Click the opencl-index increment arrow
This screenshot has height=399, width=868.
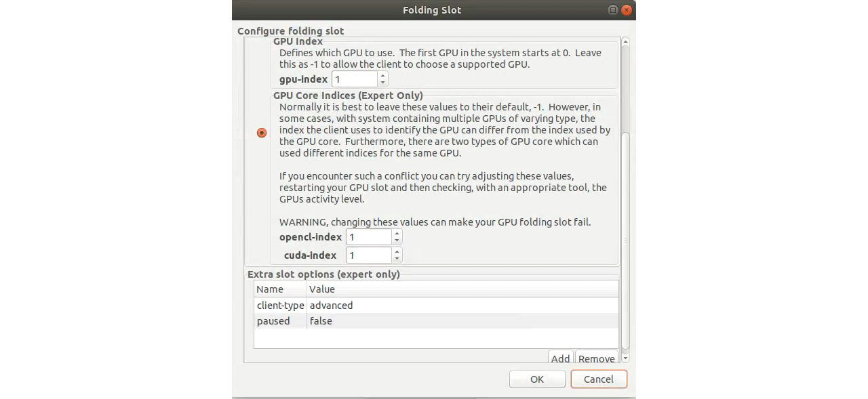(x=397, y=233)
